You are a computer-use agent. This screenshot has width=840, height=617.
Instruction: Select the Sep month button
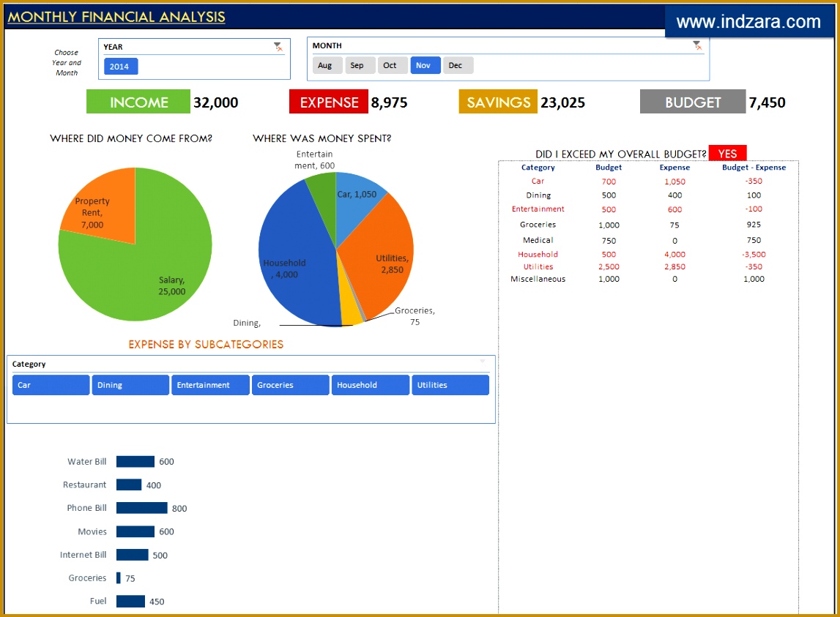click(359, 65)
